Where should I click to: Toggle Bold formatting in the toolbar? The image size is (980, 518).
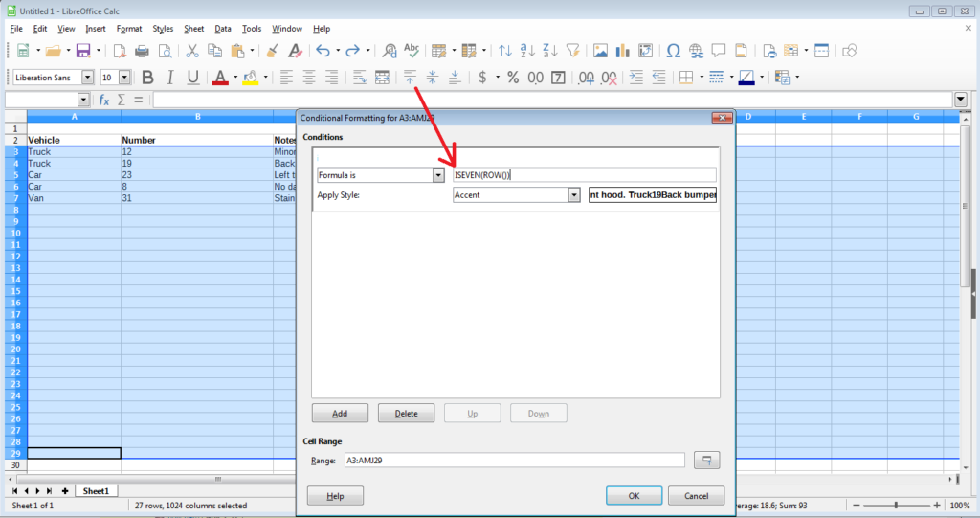click(x=147, y=78)
